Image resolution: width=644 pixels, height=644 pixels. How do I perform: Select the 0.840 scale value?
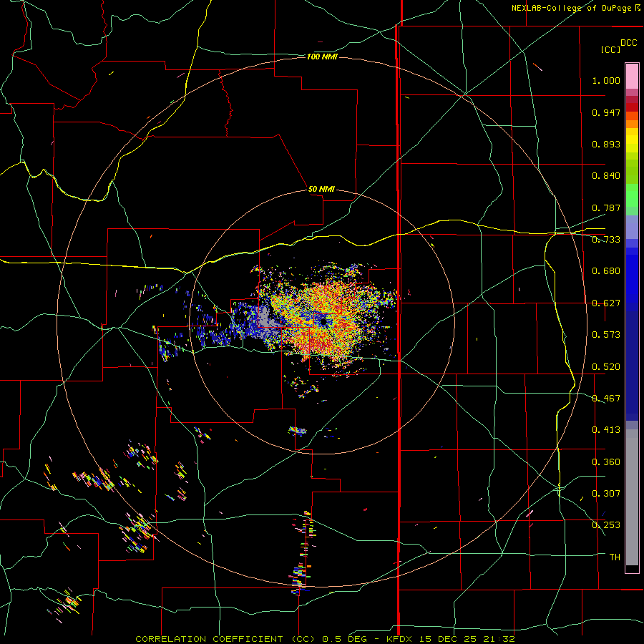(x=606, y=176)
